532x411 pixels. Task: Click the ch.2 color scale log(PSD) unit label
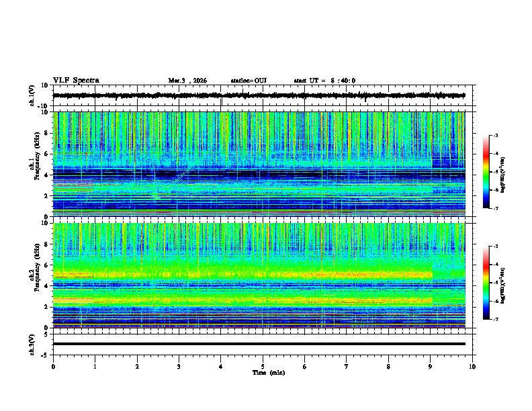(503, 285)
